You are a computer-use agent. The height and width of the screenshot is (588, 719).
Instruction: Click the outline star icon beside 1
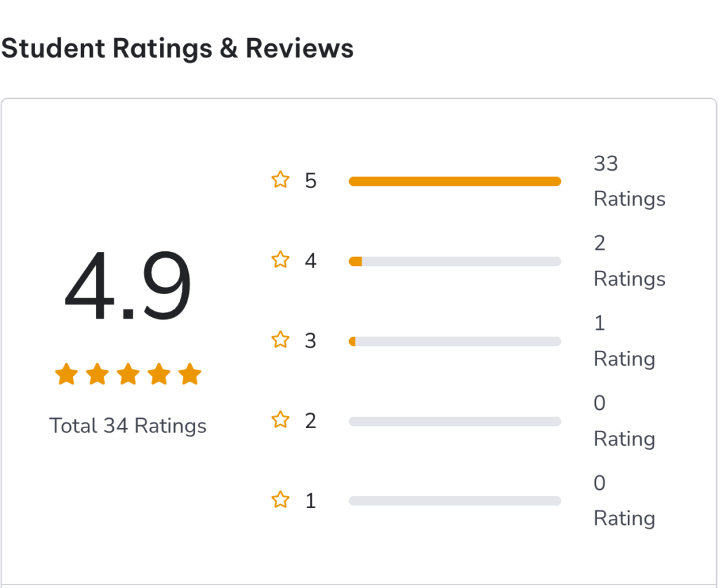click(x=280, y=500)
